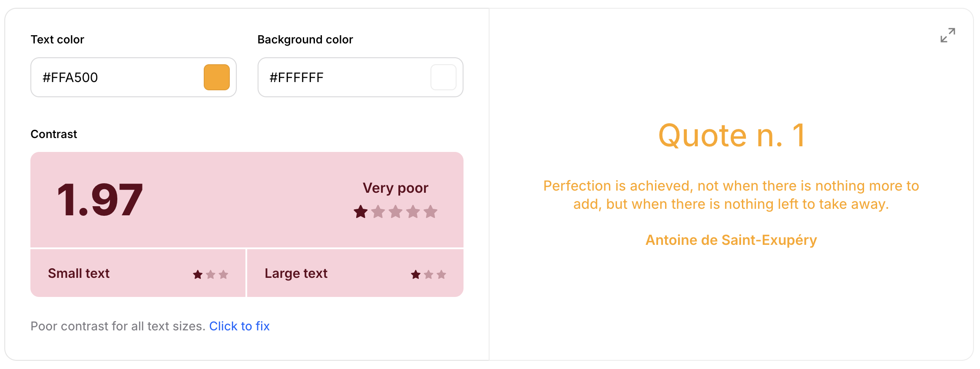Open the white background color swatch

[x=443, y=77]
